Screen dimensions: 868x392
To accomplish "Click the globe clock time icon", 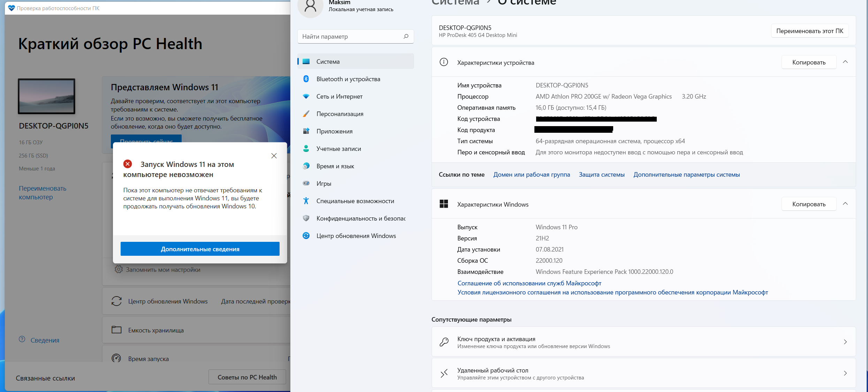I will (x=306, y=166).
